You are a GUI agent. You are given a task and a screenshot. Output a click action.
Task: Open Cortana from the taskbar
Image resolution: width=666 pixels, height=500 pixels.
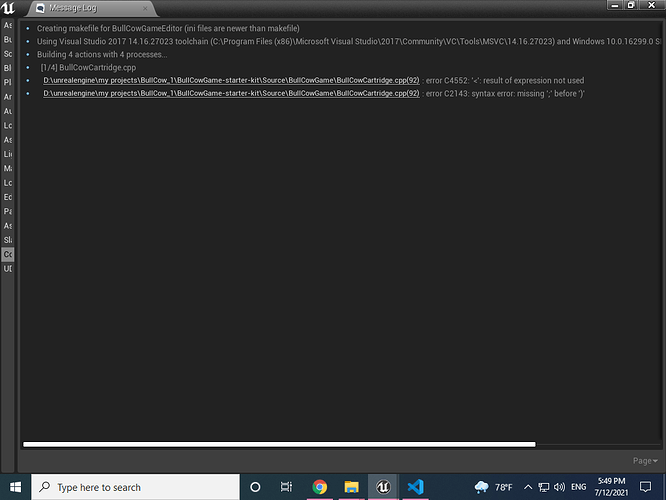[255, 487]
